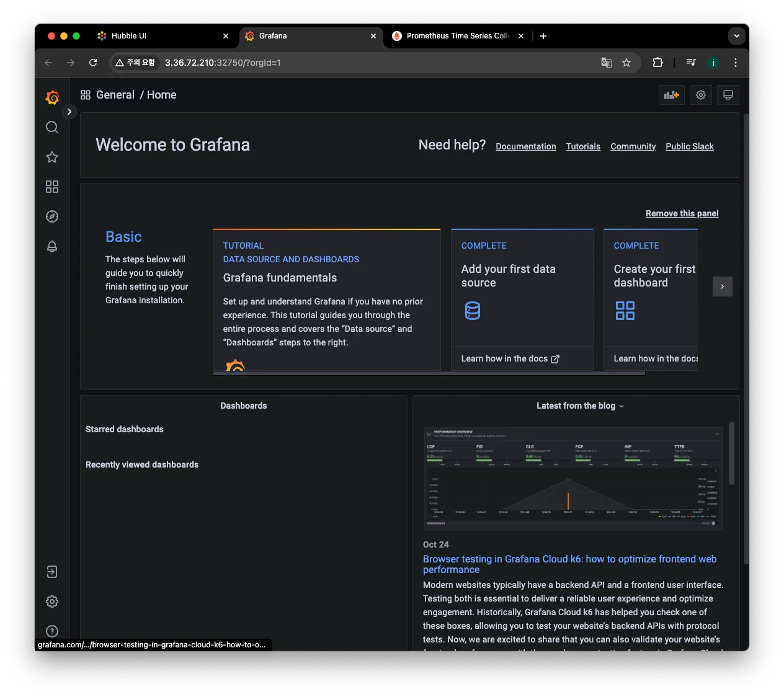Screen dimensions: 784x697
Task: Click the Grafana logo in sidebar
Action: coord(52,97)
